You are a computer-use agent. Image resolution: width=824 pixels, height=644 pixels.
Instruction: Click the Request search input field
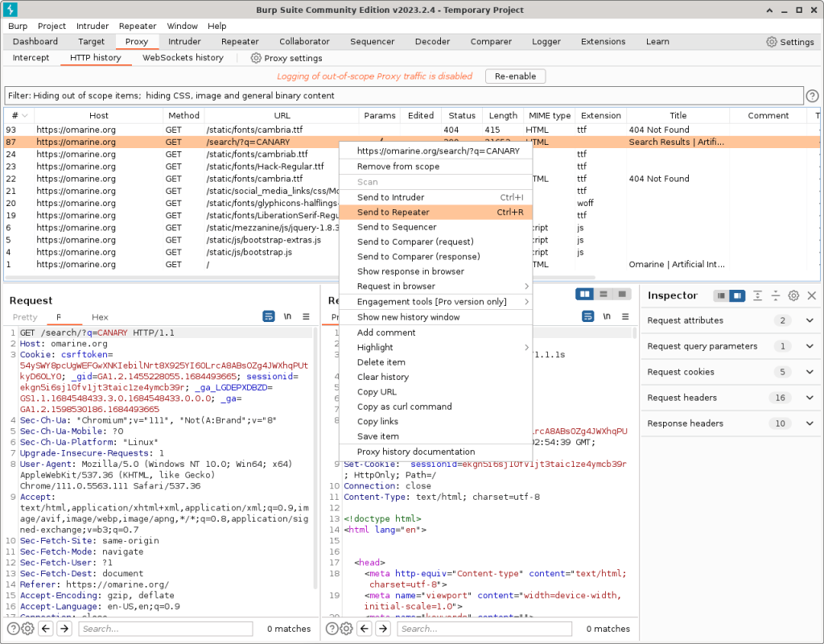click(x=166, y=629)
